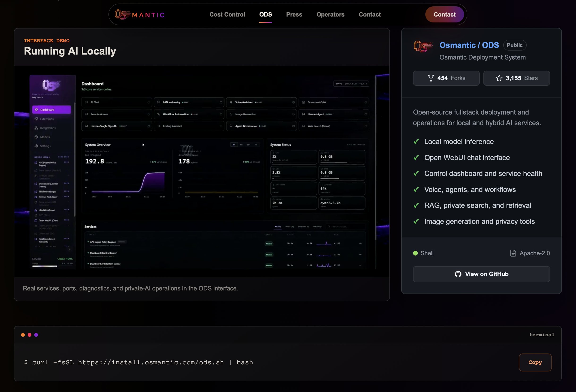Go to the Press nav item
Image resolution: width=576 pixels, height=392 pixels.
pyautogui.click(x=294, y=15)
